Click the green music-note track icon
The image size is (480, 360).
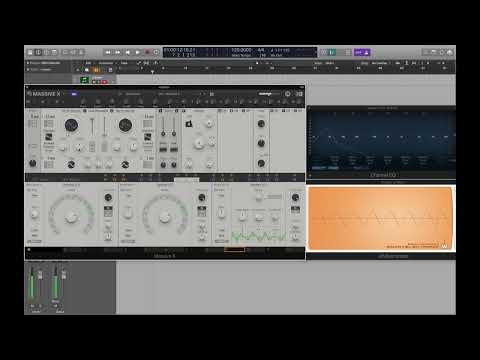coord(85,80)
